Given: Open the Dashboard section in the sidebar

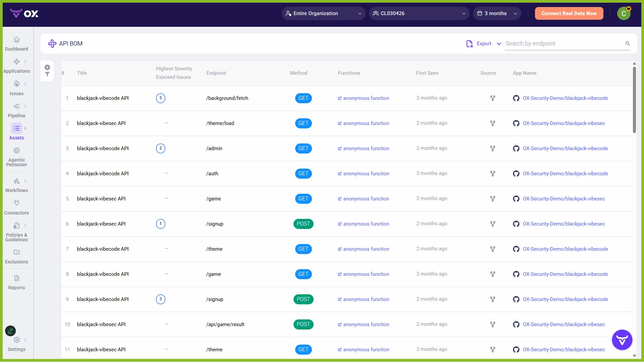Looking at the screenshot, I should [x=16, y=44].
